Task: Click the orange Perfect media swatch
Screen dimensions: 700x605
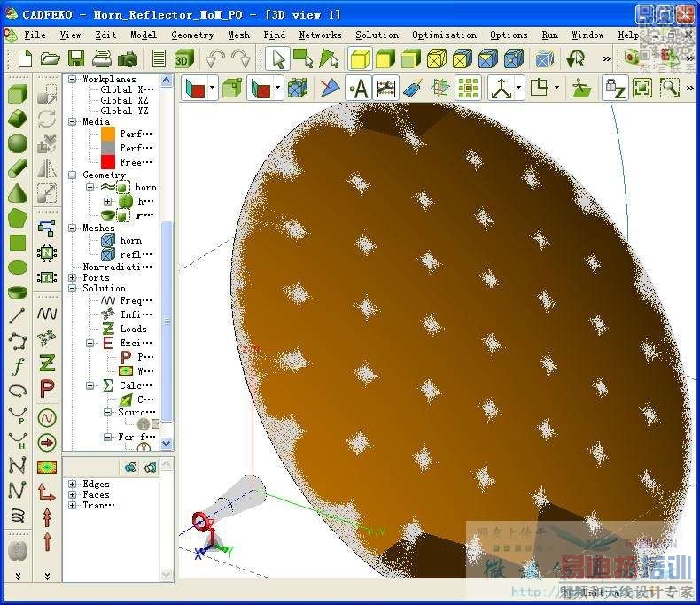Action: click(108, 134)
